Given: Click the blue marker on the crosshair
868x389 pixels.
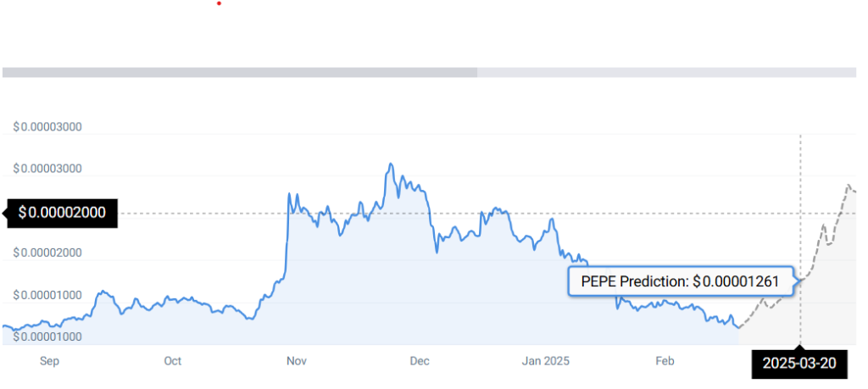Looking at the screenshot, I should (801, 280).
